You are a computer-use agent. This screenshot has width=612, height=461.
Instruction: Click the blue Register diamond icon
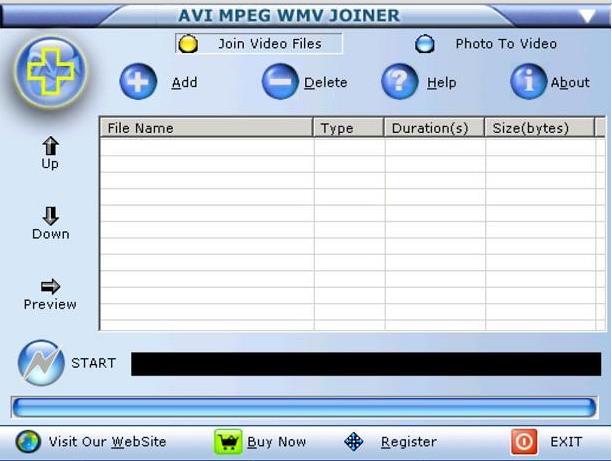(354, 442)
